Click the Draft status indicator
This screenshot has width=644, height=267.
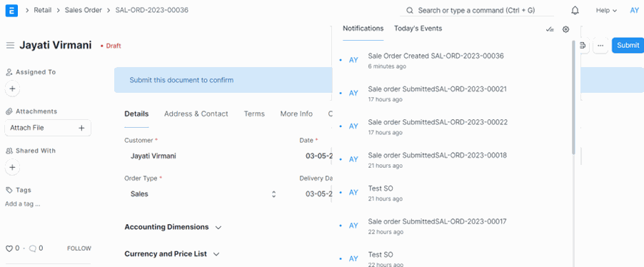(x=111, y=46)
